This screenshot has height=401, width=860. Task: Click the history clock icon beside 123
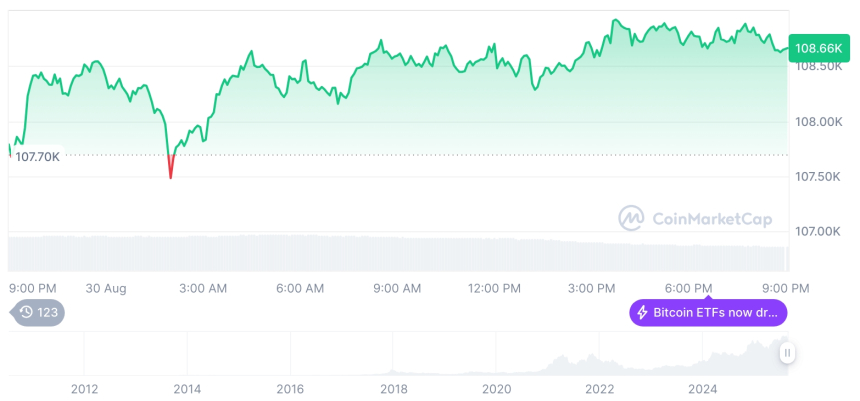click(27, 313)
